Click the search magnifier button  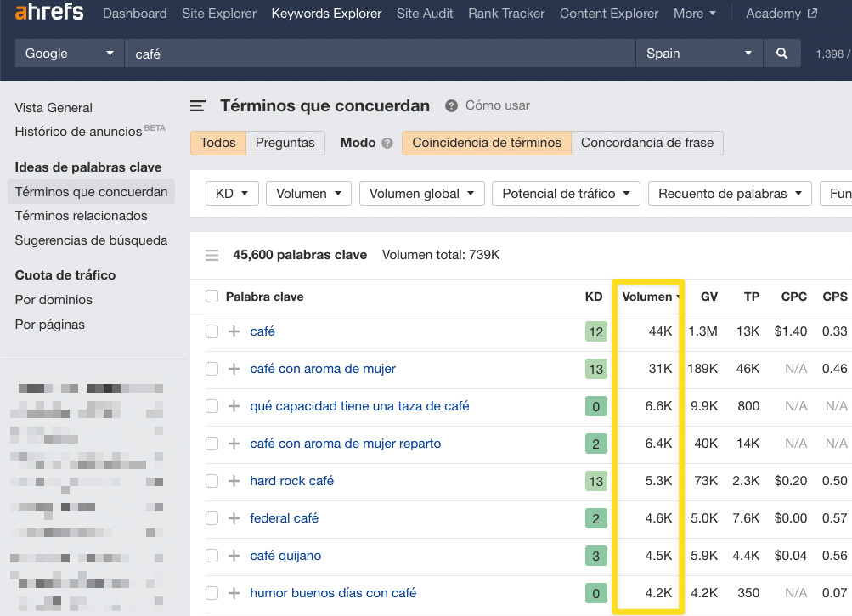click(781, 54)
